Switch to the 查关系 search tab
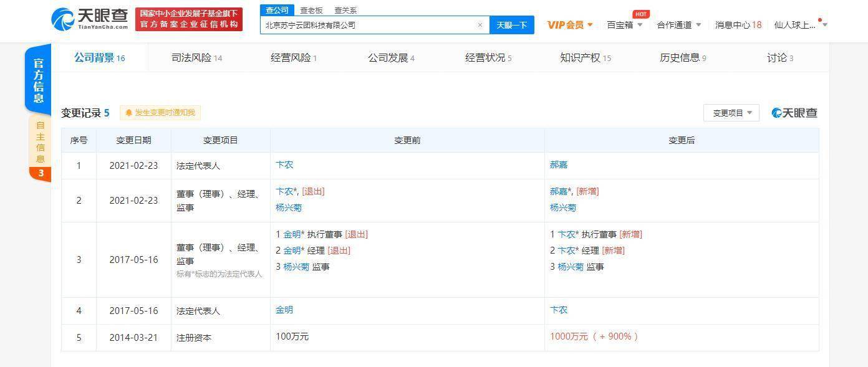868x367 pixels. [345, 11]
